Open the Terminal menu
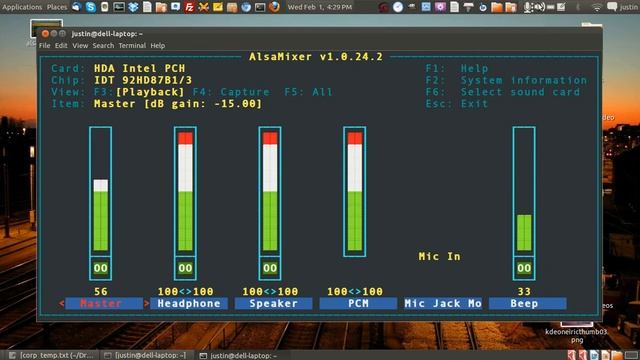Screen dimensions: 640x360 point(132,45)
